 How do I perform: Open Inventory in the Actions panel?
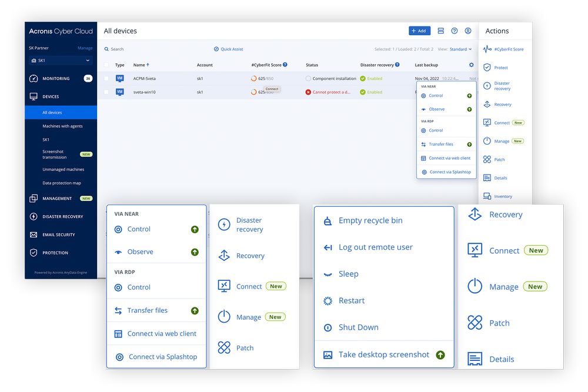tap(498, 196)
